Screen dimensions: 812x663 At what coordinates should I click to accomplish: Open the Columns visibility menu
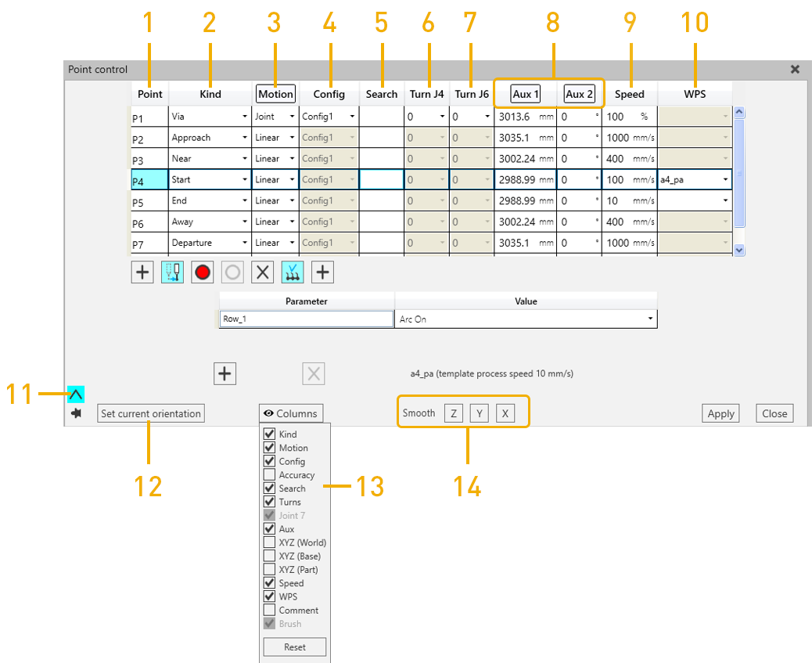290,413
